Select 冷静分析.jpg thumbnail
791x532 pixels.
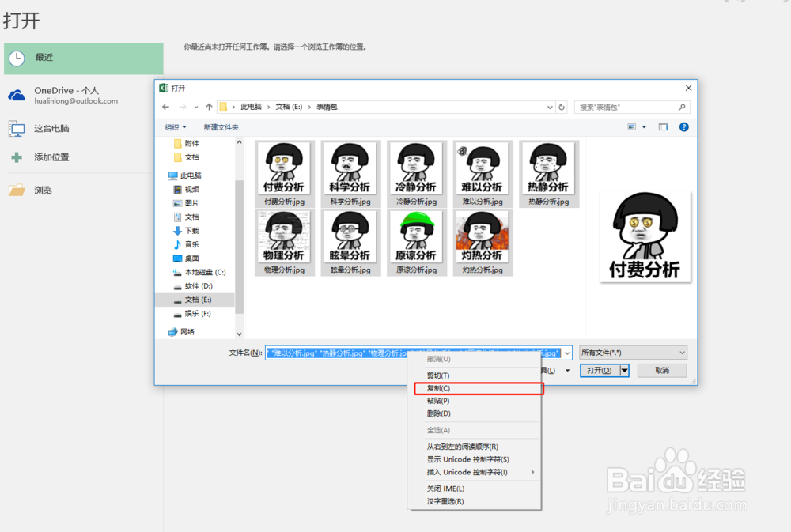point(416,173)
